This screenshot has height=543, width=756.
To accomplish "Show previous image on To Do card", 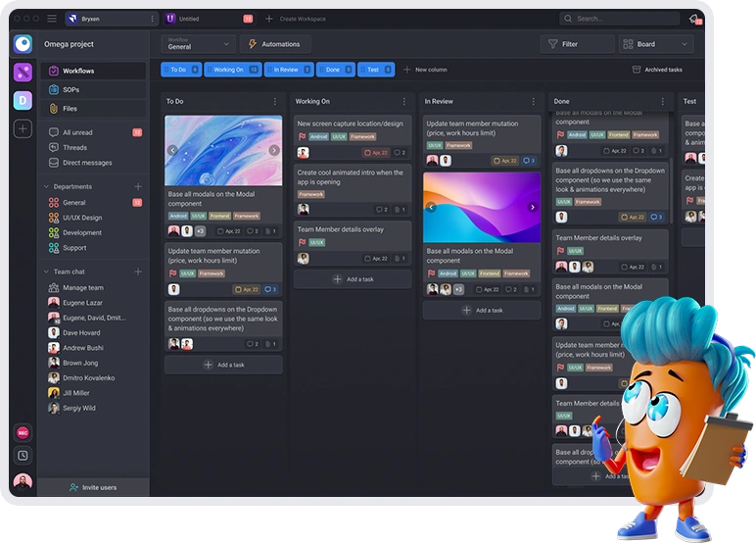I will (x=172, y=150).
